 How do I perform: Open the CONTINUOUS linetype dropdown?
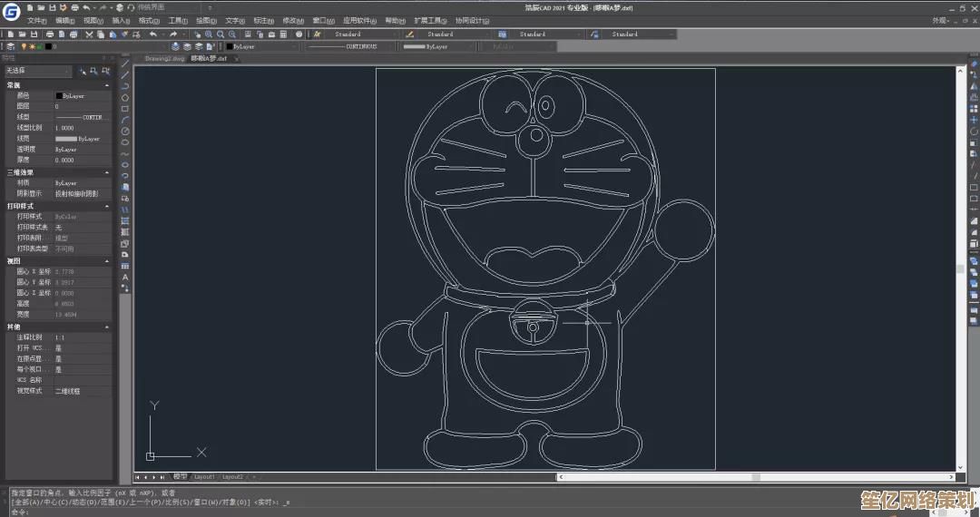click(349, 46)
